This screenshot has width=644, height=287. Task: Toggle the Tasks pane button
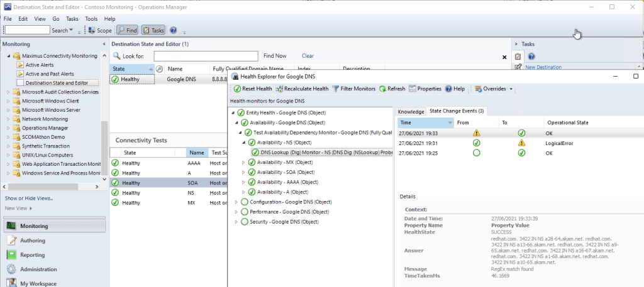click(x=153, y=30)
